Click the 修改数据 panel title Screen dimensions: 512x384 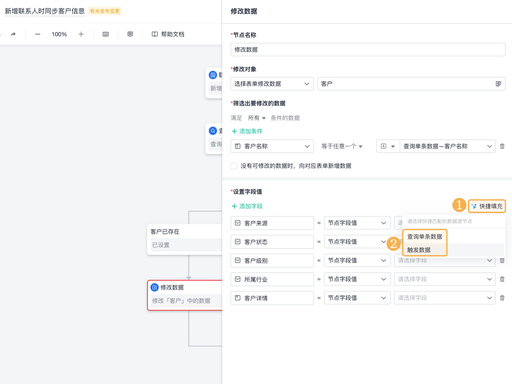[x=244, y=11]
